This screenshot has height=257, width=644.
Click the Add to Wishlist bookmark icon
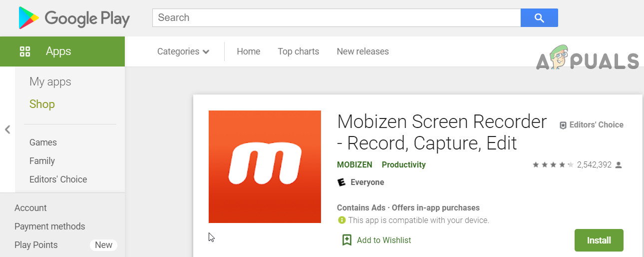point(346,240)
